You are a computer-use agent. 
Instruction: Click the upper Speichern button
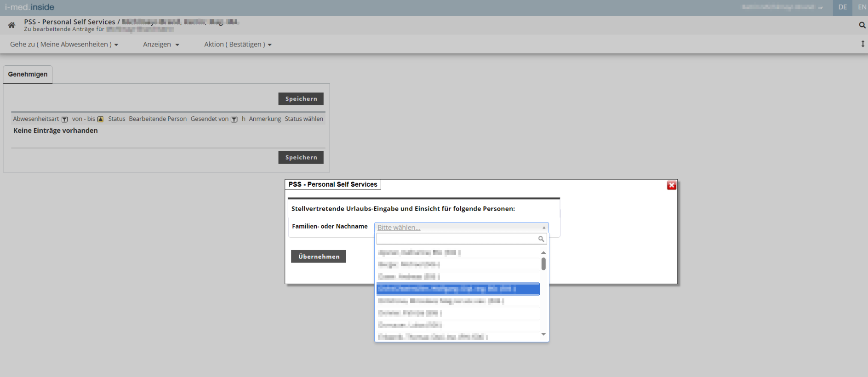[301, 99]
